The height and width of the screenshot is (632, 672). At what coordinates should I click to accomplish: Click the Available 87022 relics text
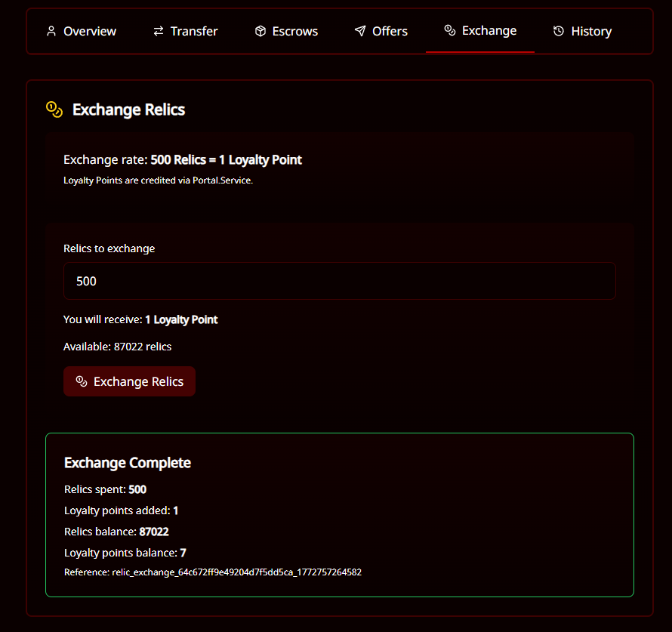(x=117, y=347)
